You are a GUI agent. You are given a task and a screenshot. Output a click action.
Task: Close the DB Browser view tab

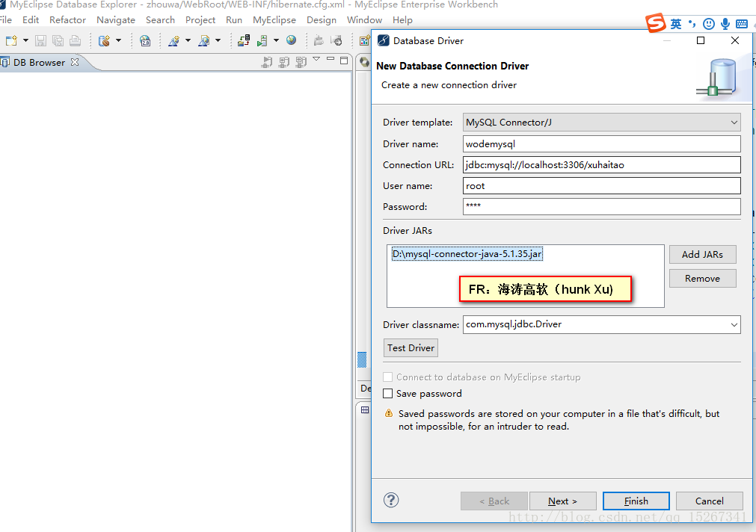coord(75,62)
